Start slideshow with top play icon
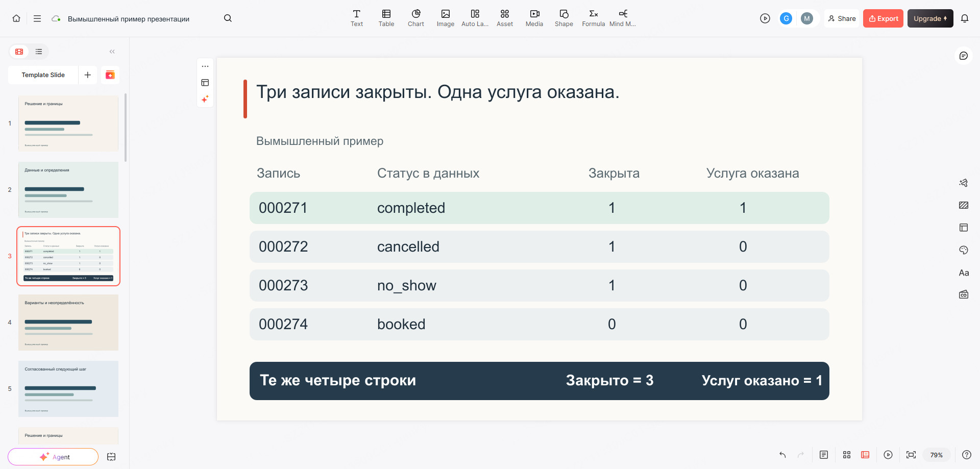980x469 pixels. (765, 18)
